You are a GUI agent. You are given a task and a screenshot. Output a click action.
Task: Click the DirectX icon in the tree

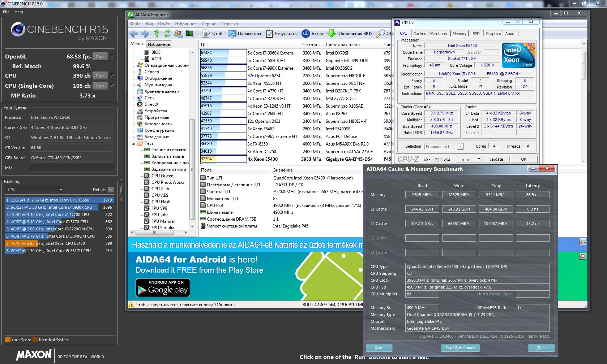coord(140,104)
